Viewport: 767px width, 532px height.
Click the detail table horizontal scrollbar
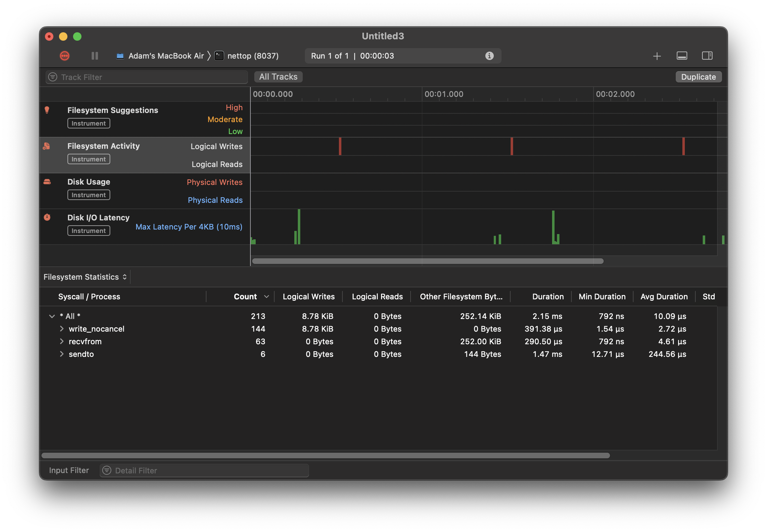(x=326, y=455)
